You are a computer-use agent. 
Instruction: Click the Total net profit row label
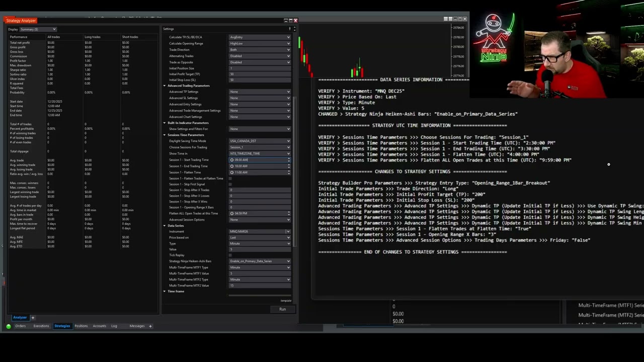tap(20, 43)
